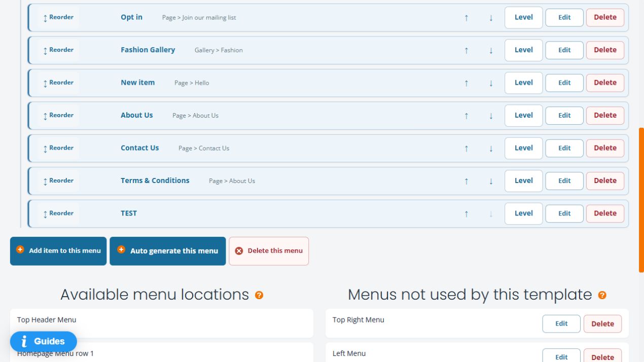The height and width of the screenshot is (362, 644).
Task: Move Fashion Gallery item up
Action: coord(467,50)
